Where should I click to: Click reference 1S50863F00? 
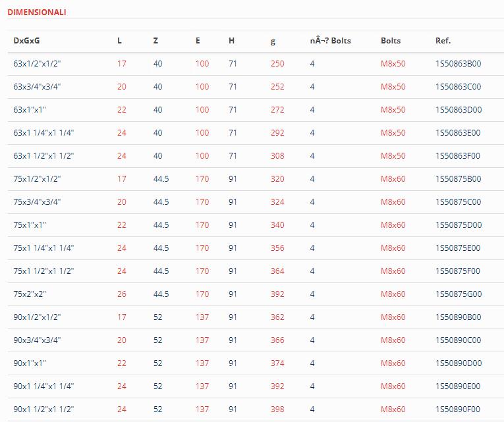coord(458,156)
